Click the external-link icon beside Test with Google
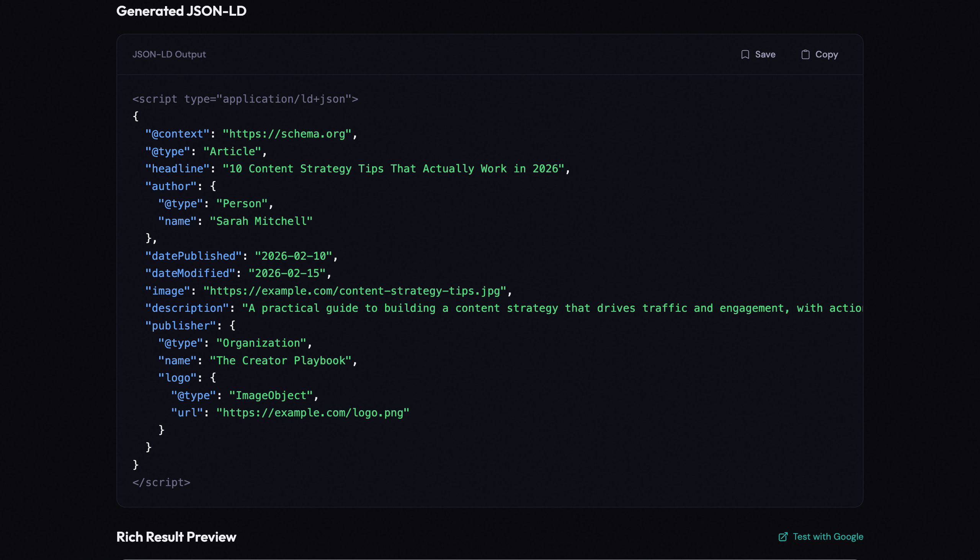Viewport: 980px width, 560px height. click(x=783, y=536)
